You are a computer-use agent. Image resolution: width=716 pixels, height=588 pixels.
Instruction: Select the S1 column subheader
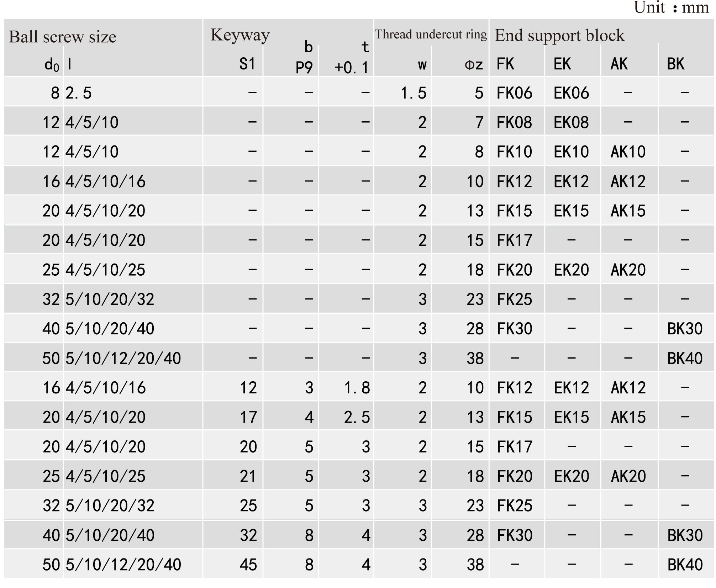(247, 64)
